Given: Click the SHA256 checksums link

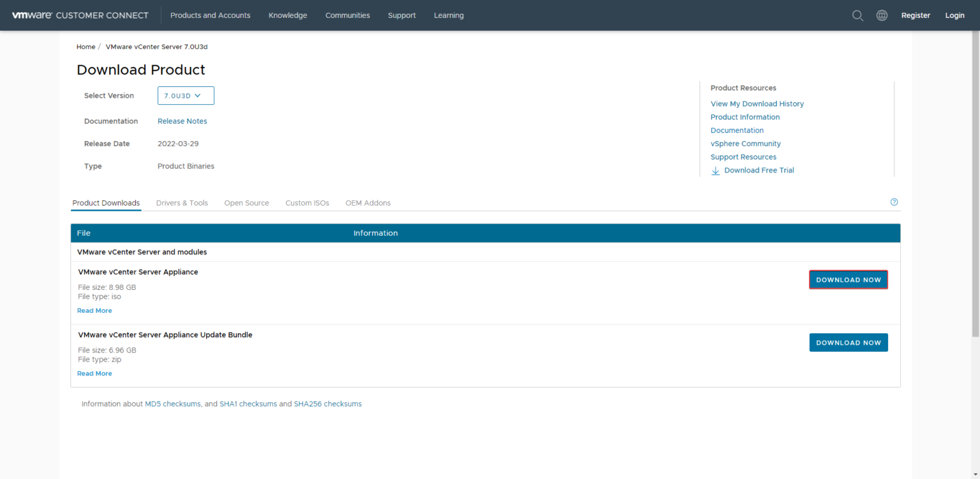Looking at the screenshot, I should tap(327, 403).
